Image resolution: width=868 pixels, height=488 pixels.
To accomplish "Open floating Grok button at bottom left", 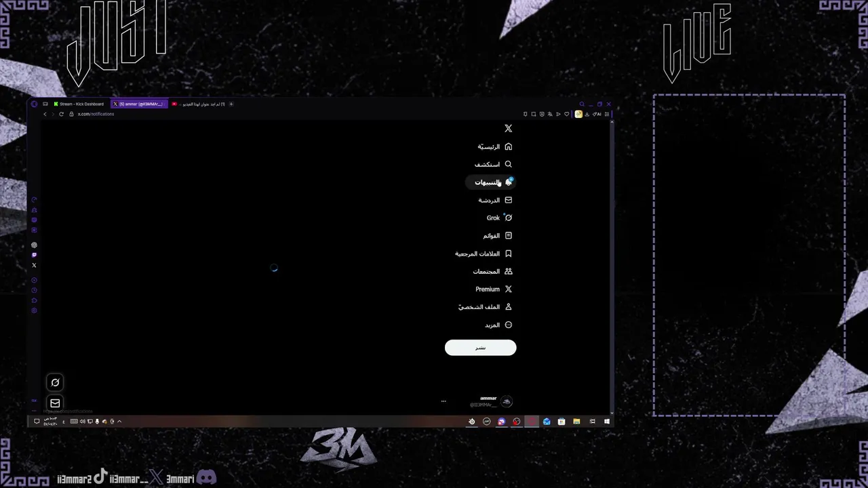I will [x=56, y=382].
